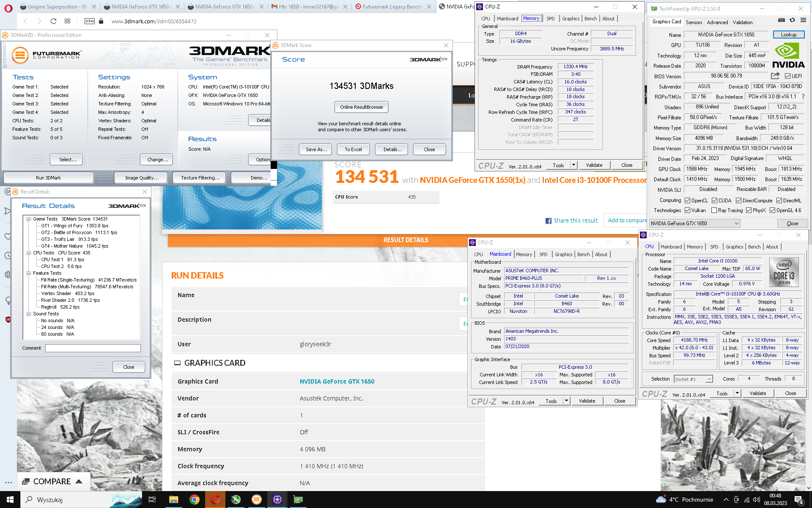812x508 pixels.
Task: Expand the COMPARE panel arrow
Action: 79,482
